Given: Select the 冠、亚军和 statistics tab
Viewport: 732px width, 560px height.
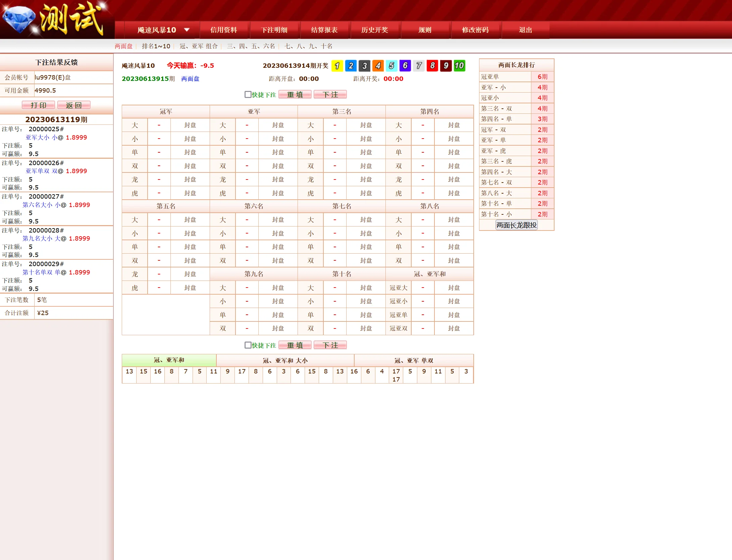Looking at the screenshot, I should (169, 360).
